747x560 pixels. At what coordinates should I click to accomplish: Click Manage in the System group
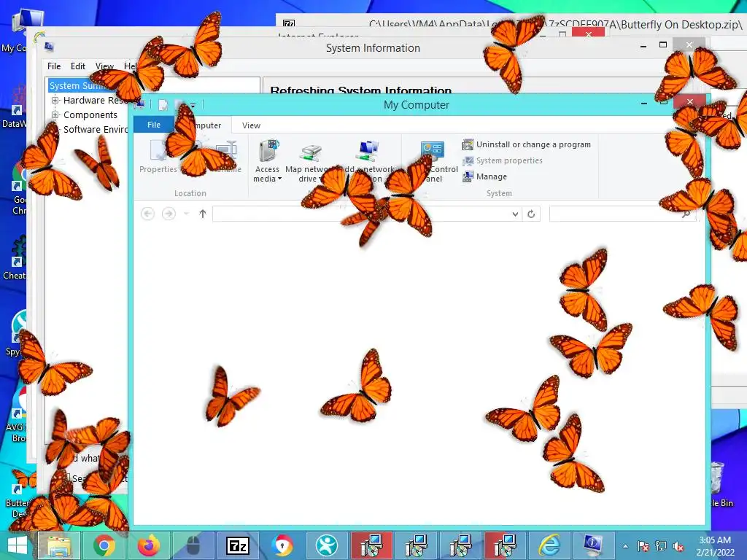[x=485, y=176]
